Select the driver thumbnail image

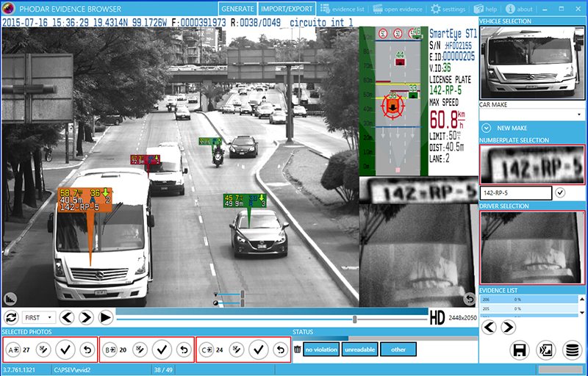531,247
